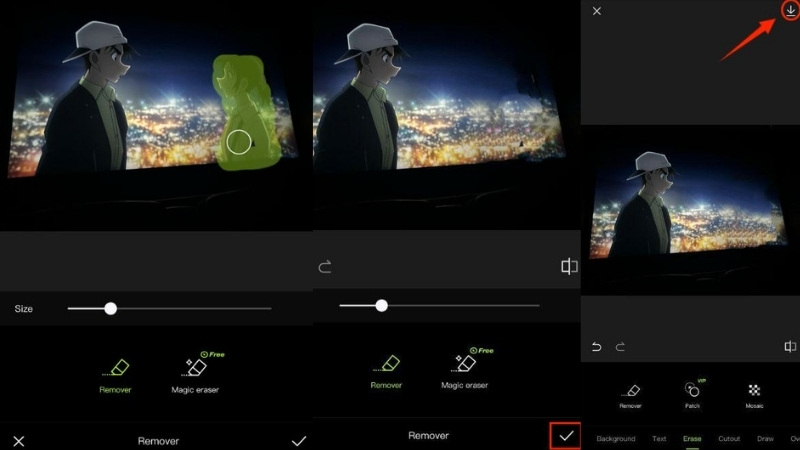Close the editor with X beside download icon

[597, 11]
